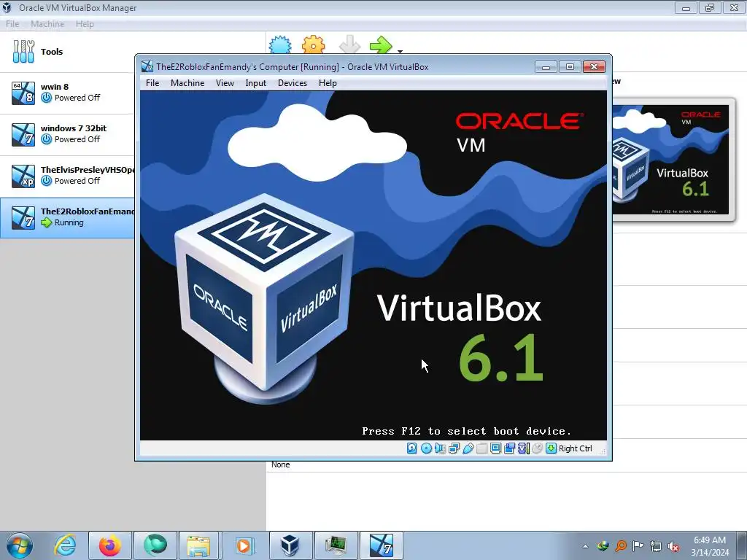This screenshot has width=747, height=560.
Task: Select the TheElvisPresleyVHSOpe virtual machine
Action: 66,176
